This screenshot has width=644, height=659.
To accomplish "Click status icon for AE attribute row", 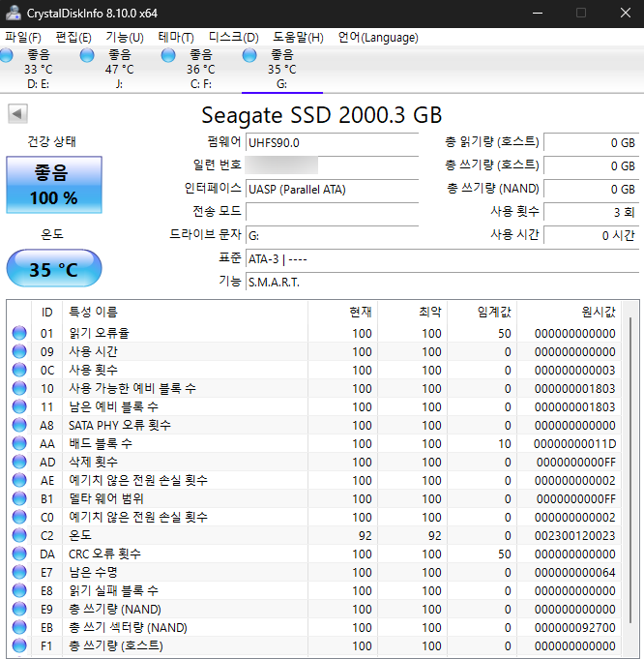I will pos(19,480).
